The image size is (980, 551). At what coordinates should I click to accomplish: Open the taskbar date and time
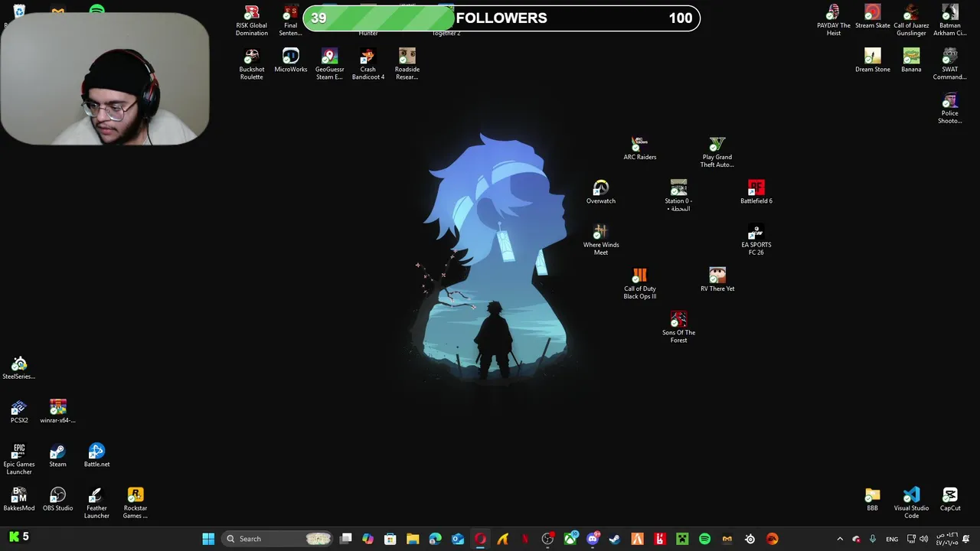(x=946, y=539)
